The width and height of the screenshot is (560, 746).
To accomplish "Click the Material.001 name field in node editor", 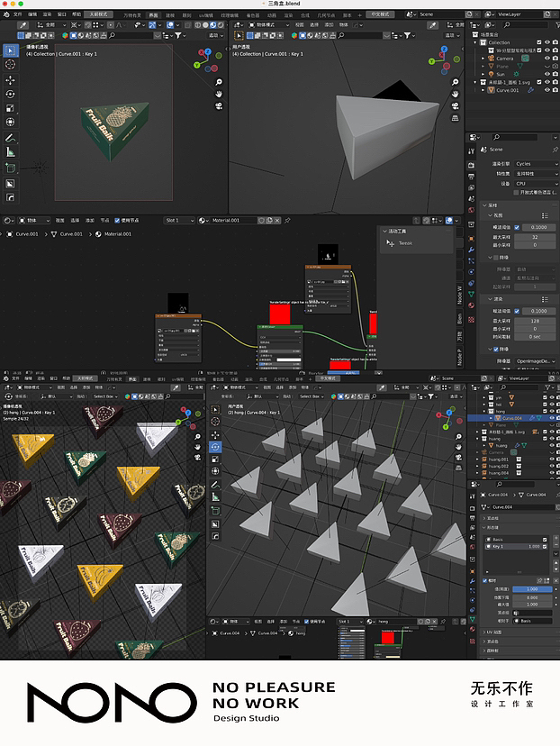I will tap(233, 220).
